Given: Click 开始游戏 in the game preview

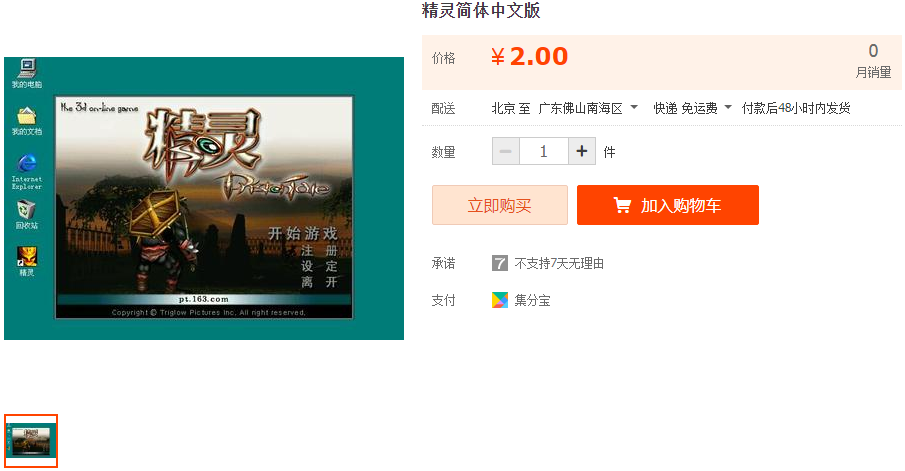Looking at the screenshot, I should click(302, 233).
